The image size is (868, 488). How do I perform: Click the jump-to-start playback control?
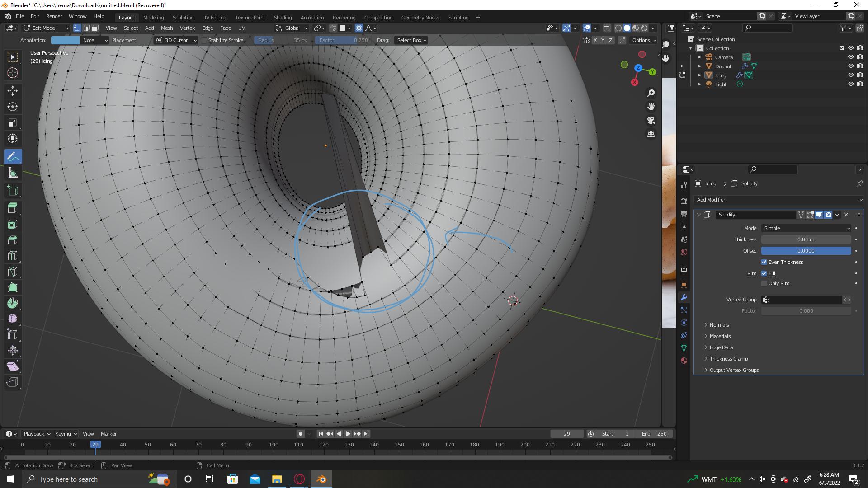321,433
